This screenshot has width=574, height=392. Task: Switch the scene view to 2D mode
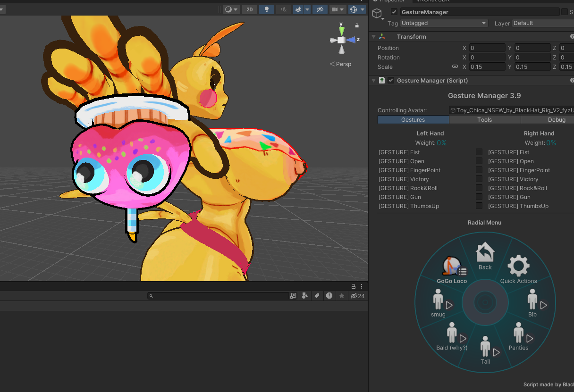[250, 9]
